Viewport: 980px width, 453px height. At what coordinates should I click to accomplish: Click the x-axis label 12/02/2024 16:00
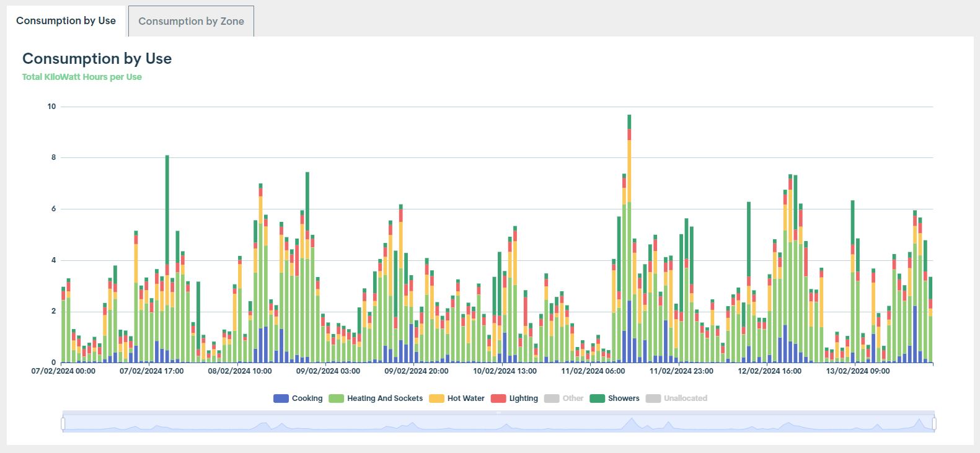(769, 371)
